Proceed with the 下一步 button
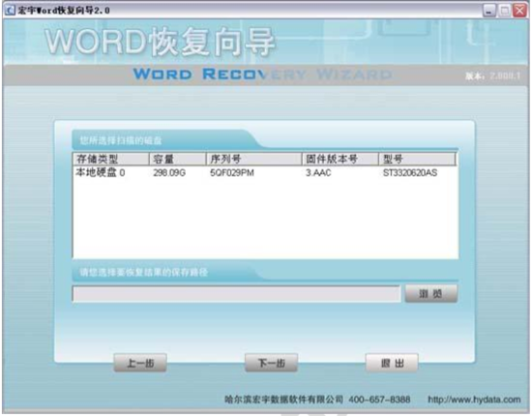 pos(271,364)
